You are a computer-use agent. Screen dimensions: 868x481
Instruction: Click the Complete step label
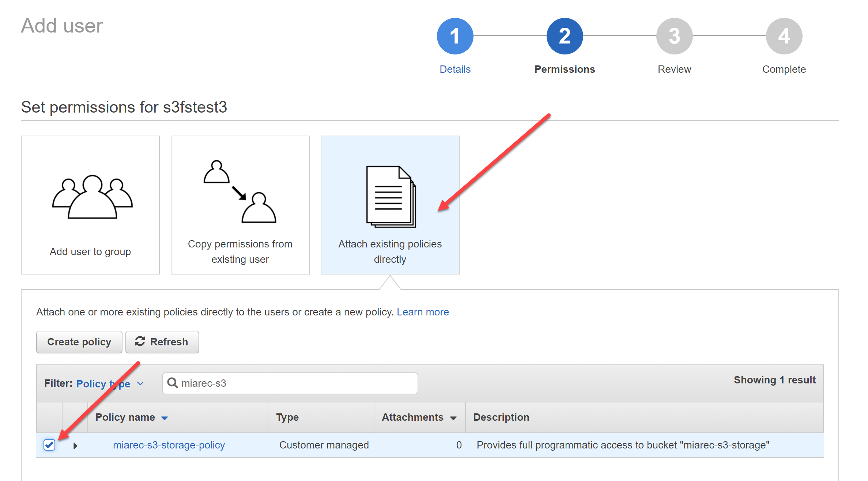click(x=784, y=69)
